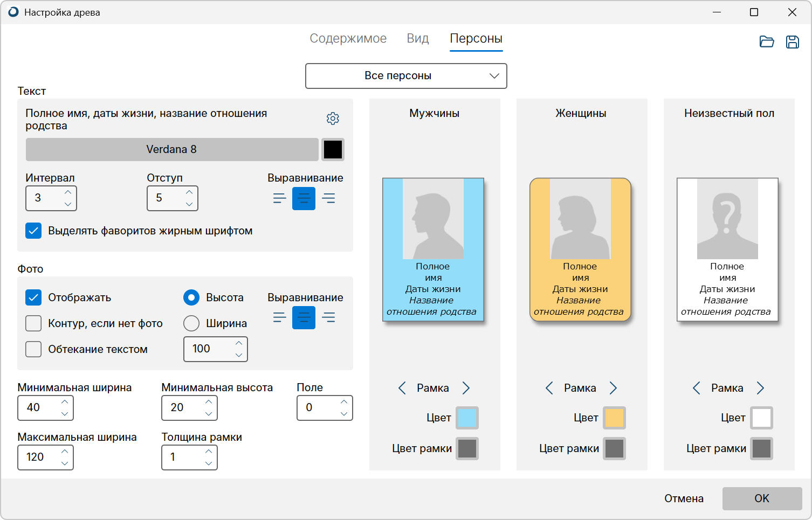This screenshot has width=812, height=520.
Task: Pick the background color for Женщины
Action: (x=614, y=418)
